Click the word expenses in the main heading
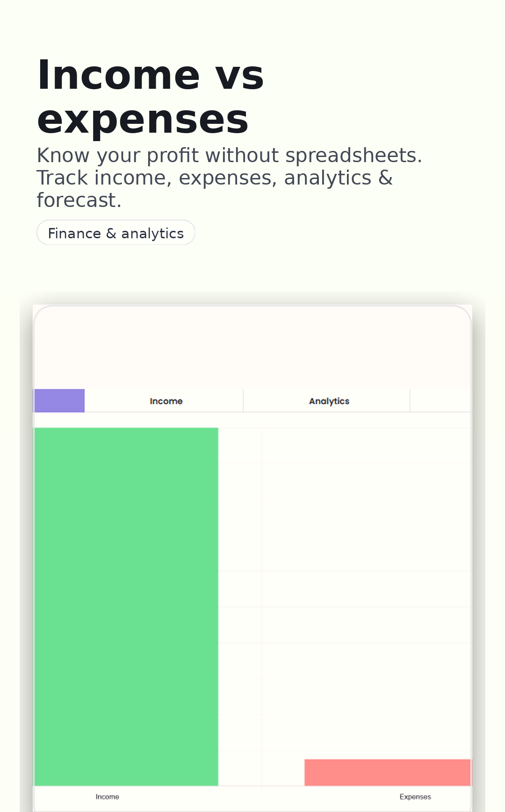505x812 pixels. (x=143, y=120)
